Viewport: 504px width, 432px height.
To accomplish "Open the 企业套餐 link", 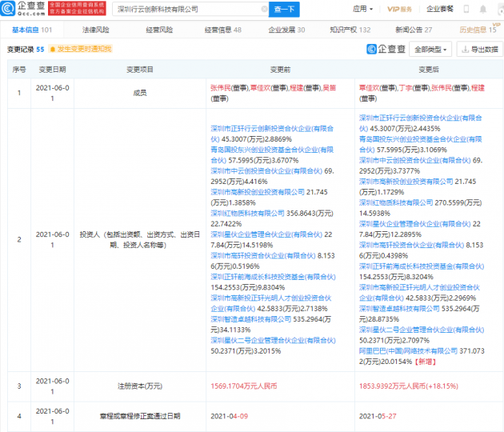I will tap(440, 9).
